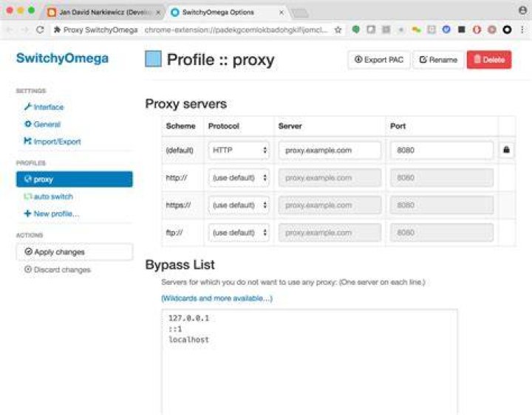This screenshot has height=415, width=532.
Task: Open Wildcards and more available link
Action: [216, 298]
